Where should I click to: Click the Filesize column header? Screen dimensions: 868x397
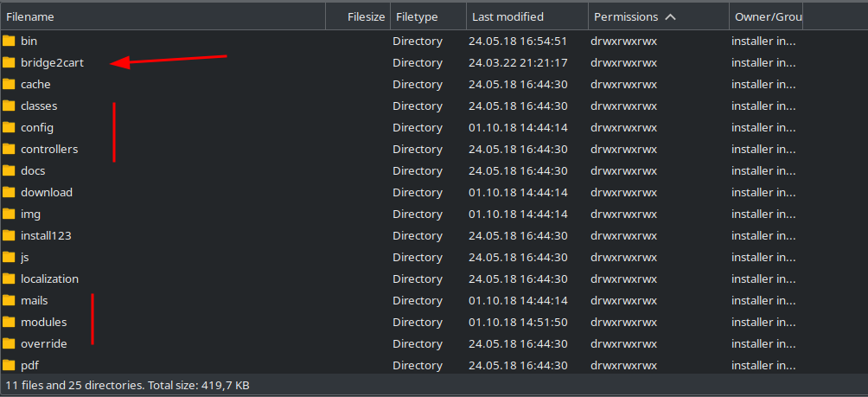pos(366,16)
